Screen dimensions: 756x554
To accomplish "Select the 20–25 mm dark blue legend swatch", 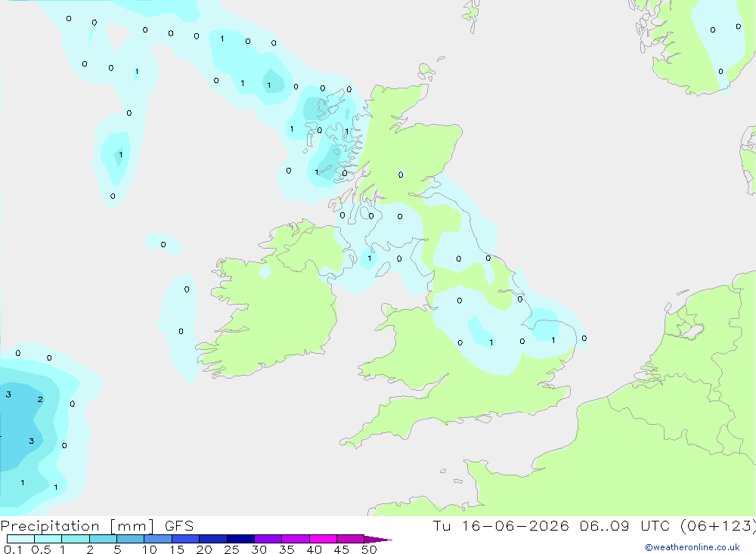I will 212,539.
